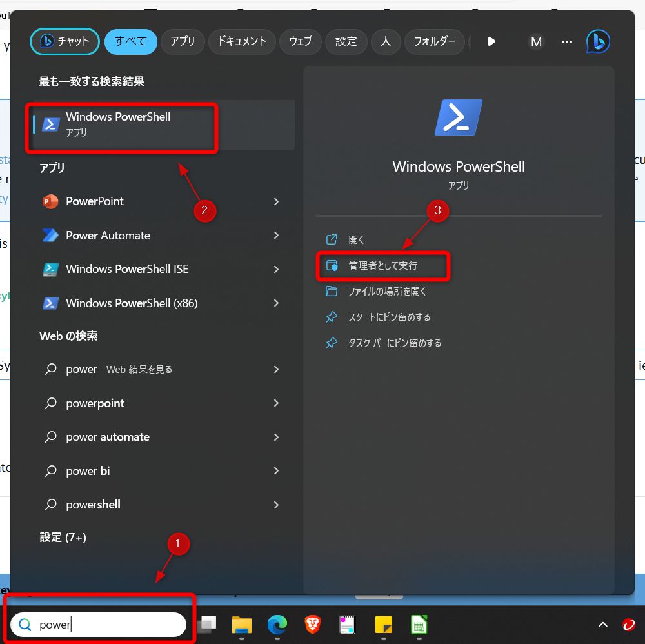
Task: Click the folder icon for ファイルの場所を開く
Action: coord(332,291)
